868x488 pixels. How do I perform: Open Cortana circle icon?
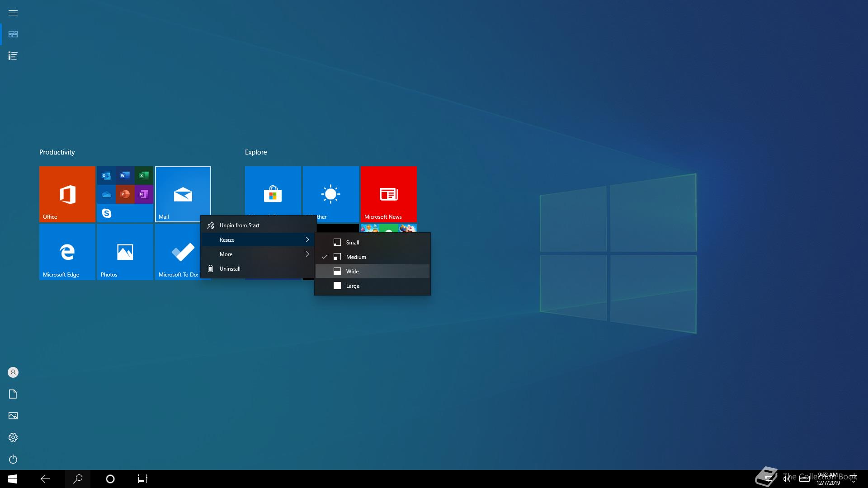tap(110, 479)
